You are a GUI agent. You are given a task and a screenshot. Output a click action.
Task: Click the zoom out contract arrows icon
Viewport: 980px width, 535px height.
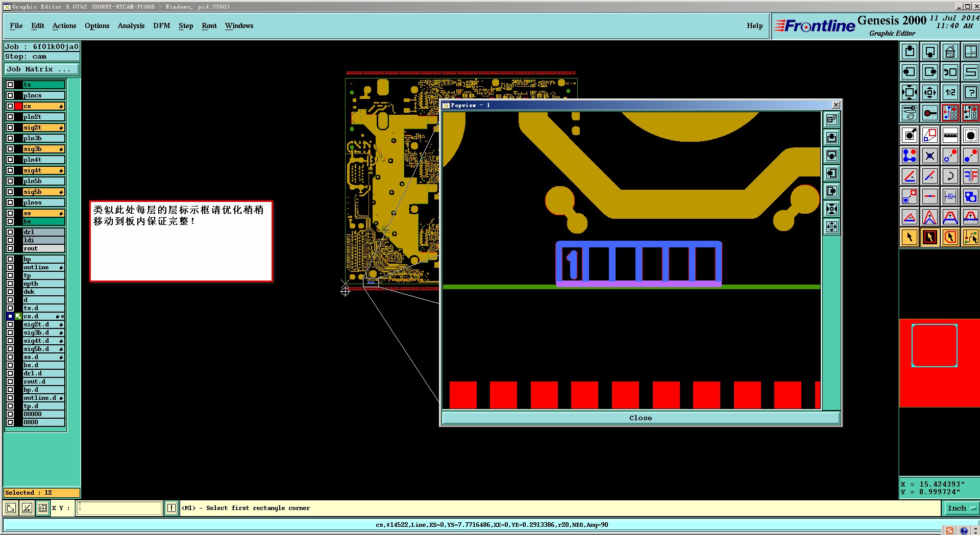point(930,92)
